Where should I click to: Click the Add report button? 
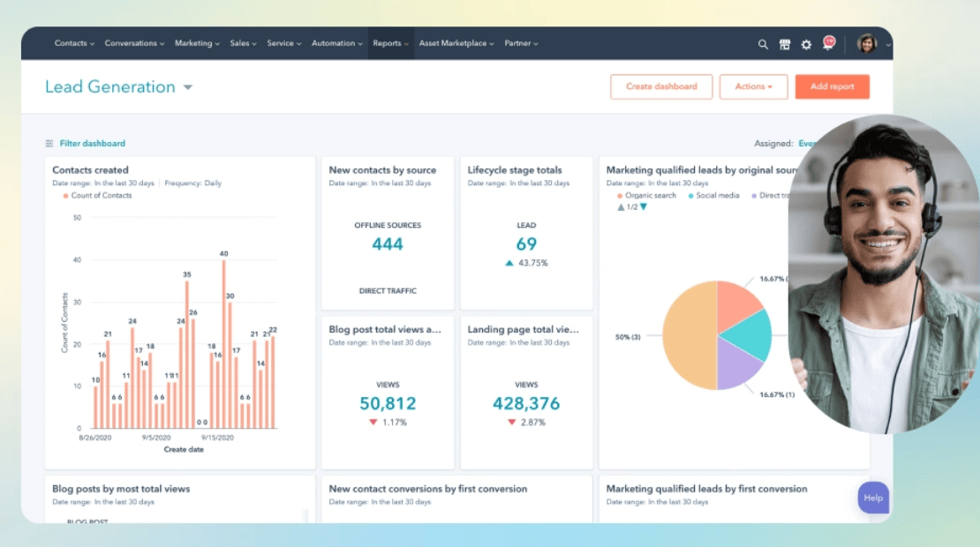click(x=832, y=86)
